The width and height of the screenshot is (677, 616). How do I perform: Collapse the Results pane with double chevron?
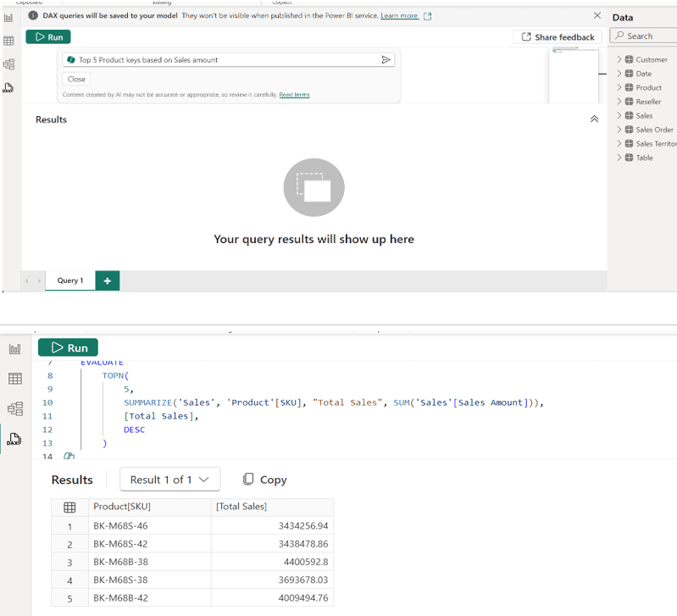594,119
